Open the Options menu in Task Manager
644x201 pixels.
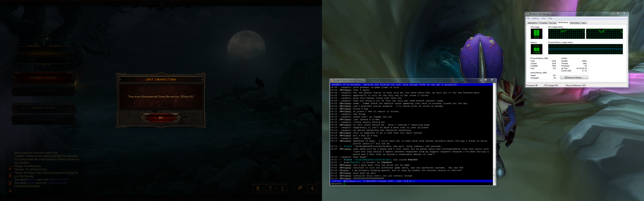click(x=535, y=18)
